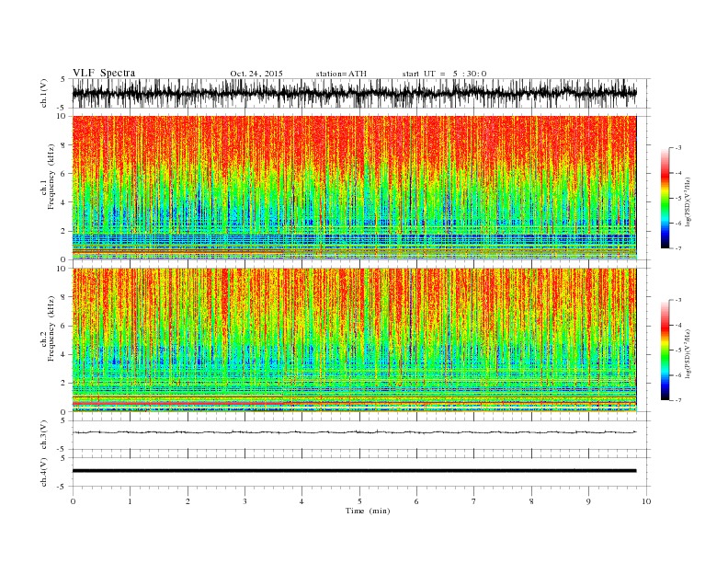Click the "-6" tick on ch.2 colorbar
The width and height of the screenshot is (728, 563).
tap(678, 375)
